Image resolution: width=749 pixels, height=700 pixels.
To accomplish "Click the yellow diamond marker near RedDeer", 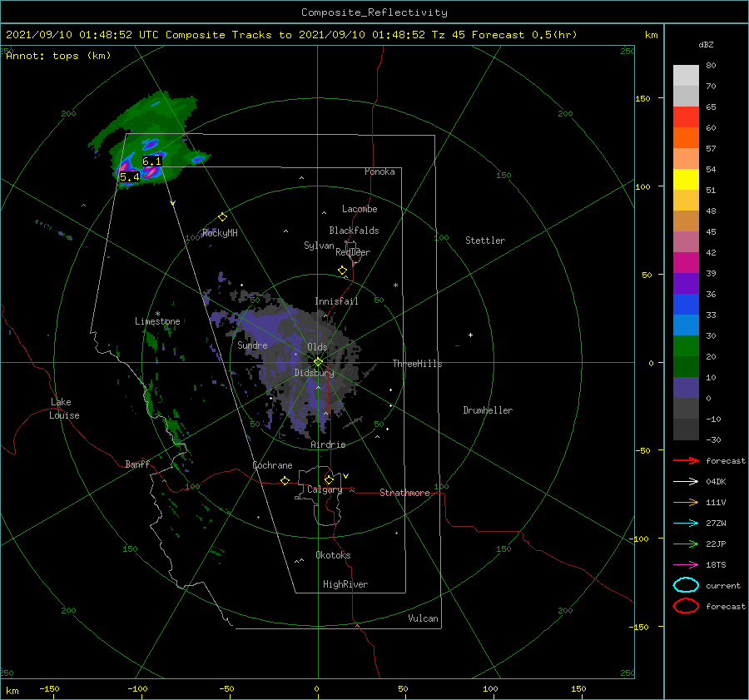I will [343, 271].
